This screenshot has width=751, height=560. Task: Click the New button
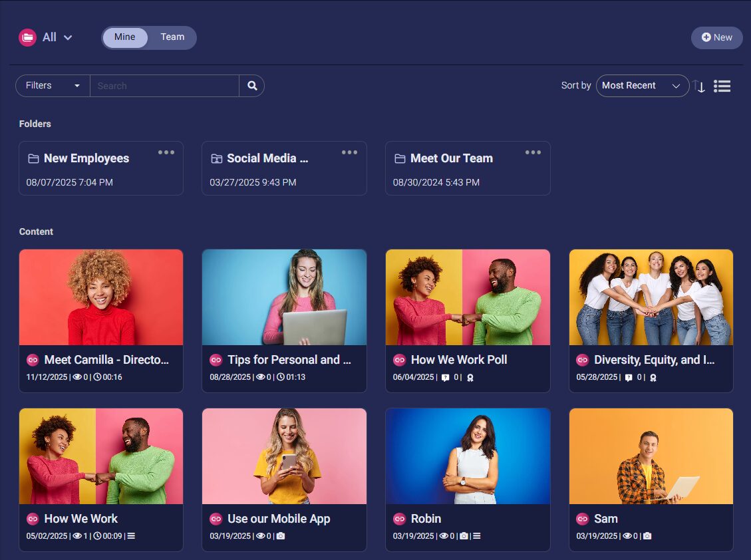[x=716, y=38]
